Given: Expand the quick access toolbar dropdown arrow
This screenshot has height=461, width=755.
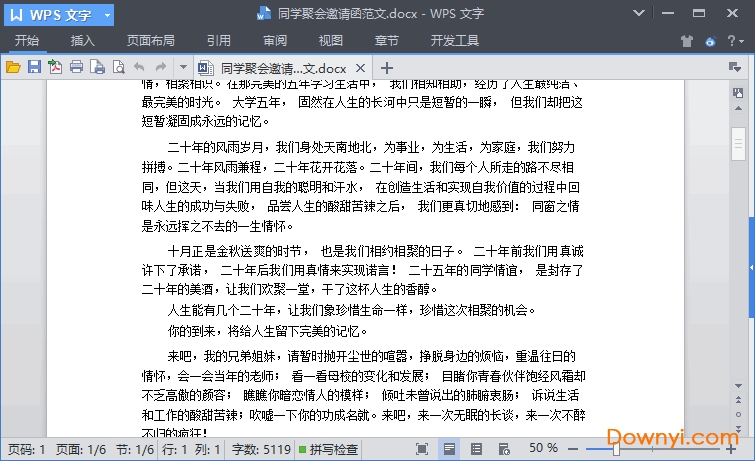Looking at the screenshot, I should (x=183, y=67).
